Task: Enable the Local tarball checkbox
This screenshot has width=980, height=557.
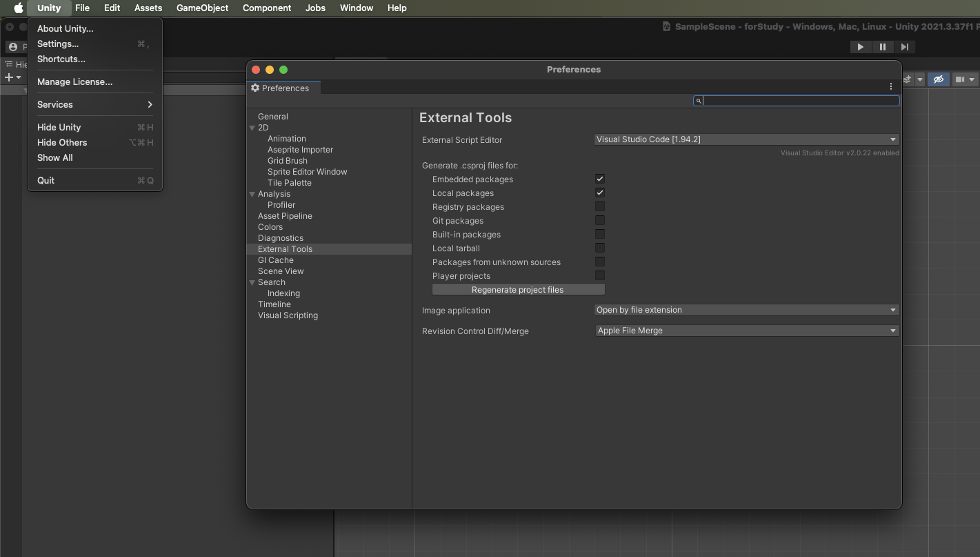Action: pos(600,248)
